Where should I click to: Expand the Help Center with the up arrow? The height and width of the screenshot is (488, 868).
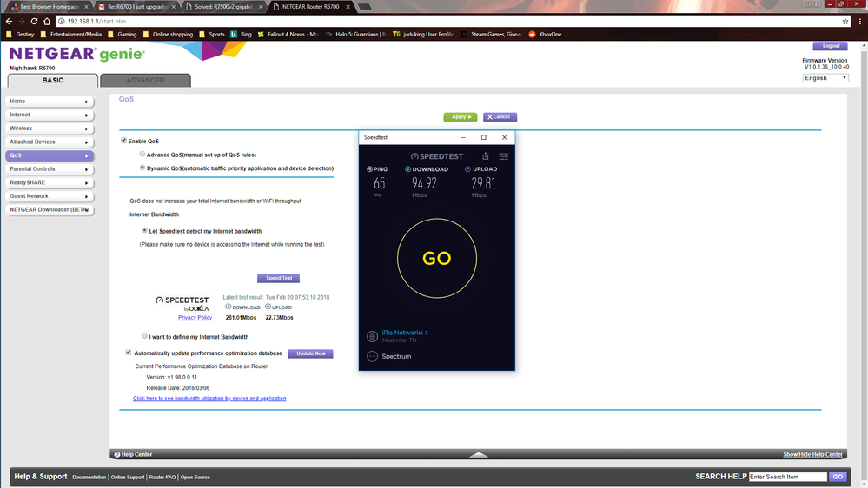pos(478,455)
